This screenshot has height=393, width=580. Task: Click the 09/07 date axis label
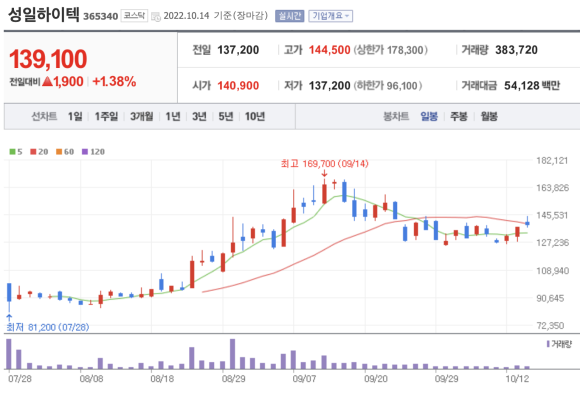click(x=304, y=379)
